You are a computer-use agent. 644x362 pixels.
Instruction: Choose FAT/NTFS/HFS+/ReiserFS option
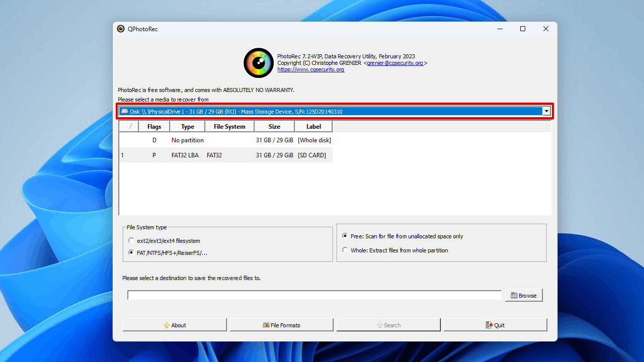pos(168,253)
